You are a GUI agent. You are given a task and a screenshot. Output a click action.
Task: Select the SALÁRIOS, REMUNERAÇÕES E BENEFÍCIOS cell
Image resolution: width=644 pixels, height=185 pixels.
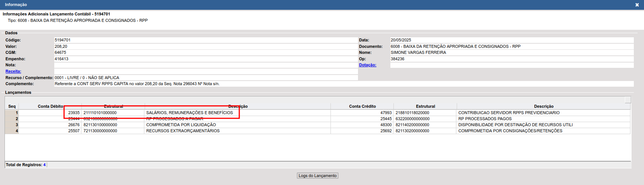point(190,113)
